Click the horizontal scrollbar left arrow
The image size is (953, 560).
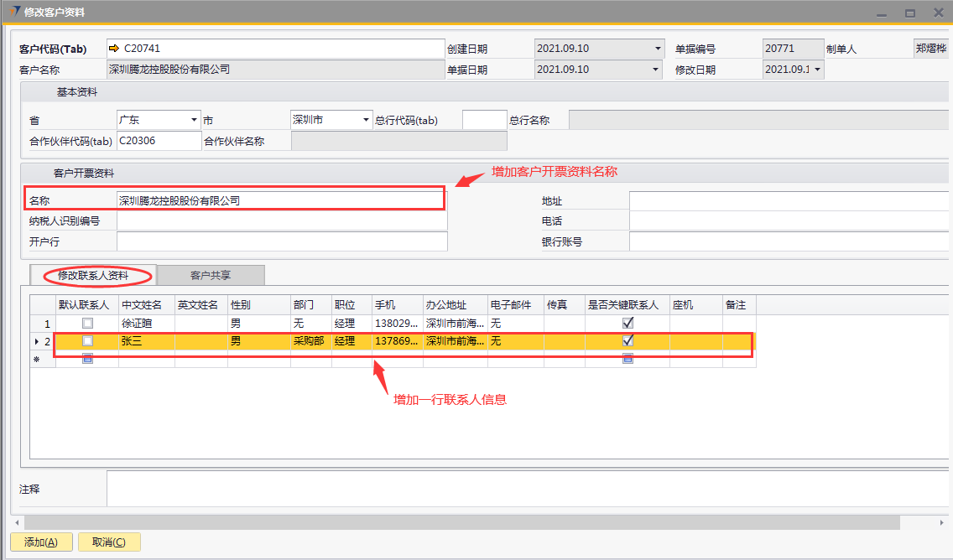coord(18,523)
